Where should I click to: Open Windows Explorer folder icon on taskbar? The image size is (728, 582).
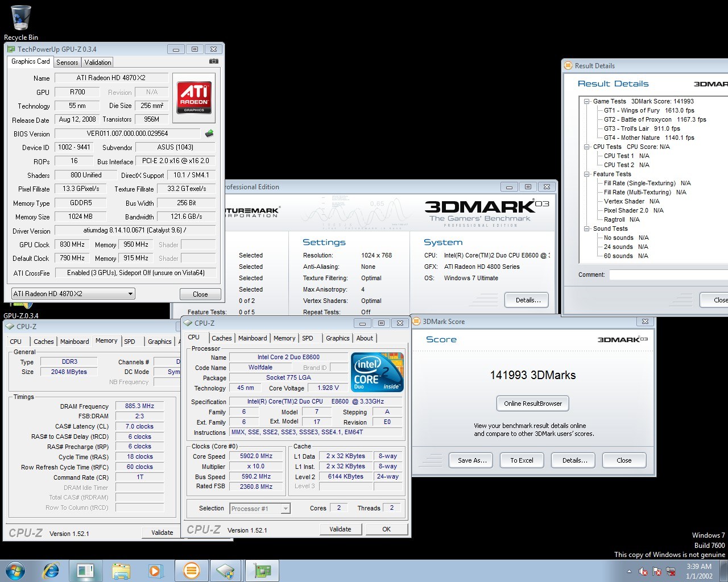click(121, 571)
